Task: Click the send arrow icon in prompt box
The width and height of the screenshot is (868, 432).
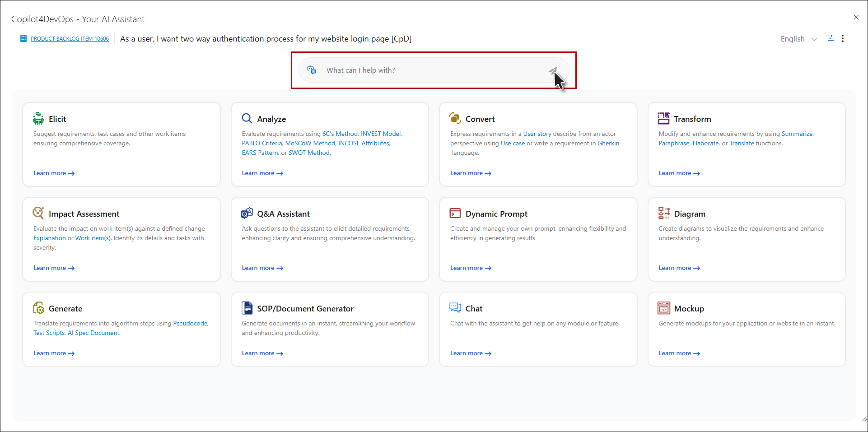Action: [x=552, y=70]
